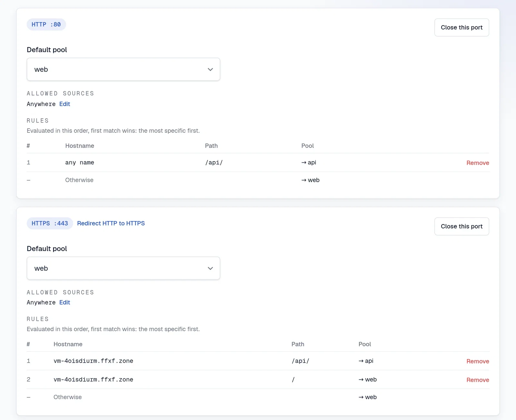Click Otherwise row in HTTP :80 rules

(258, 180)
